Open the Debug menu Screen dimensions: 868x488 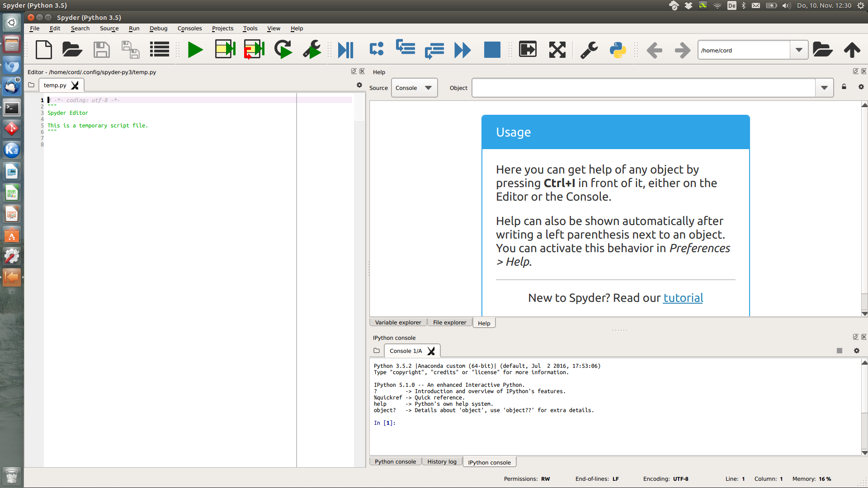(x=158, y=28)
